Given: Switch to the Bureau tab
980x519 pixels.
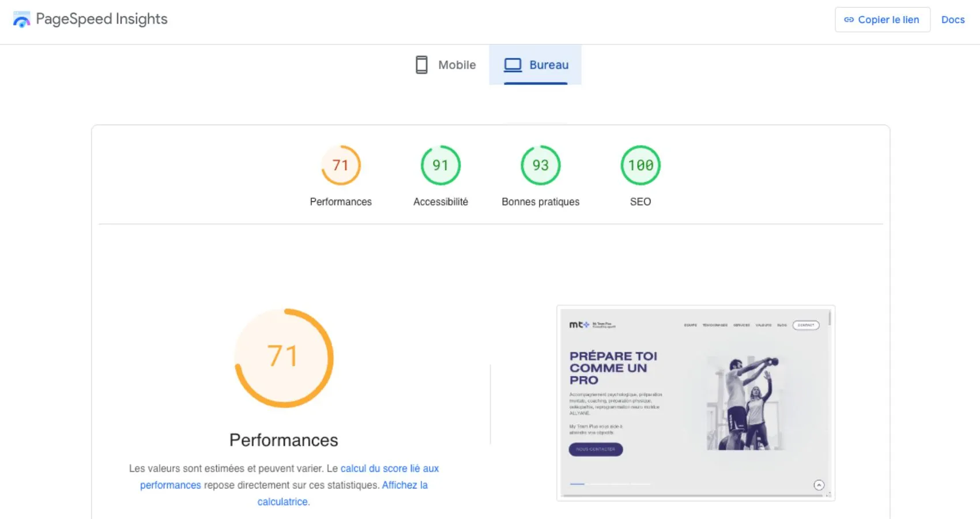Looking at the screenshot, I should coord(535,65).
